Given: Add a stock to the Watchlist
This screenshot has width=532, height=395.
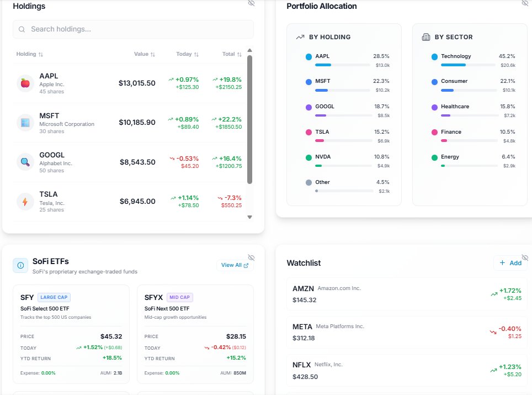Looking at the screenshot, I should (x=510, y=263).
